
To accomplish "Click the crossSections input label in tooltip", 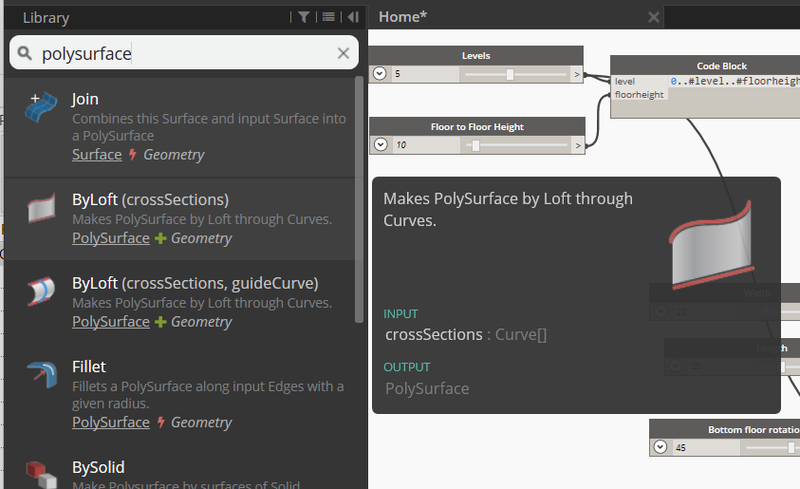I will tap(434, 335).
